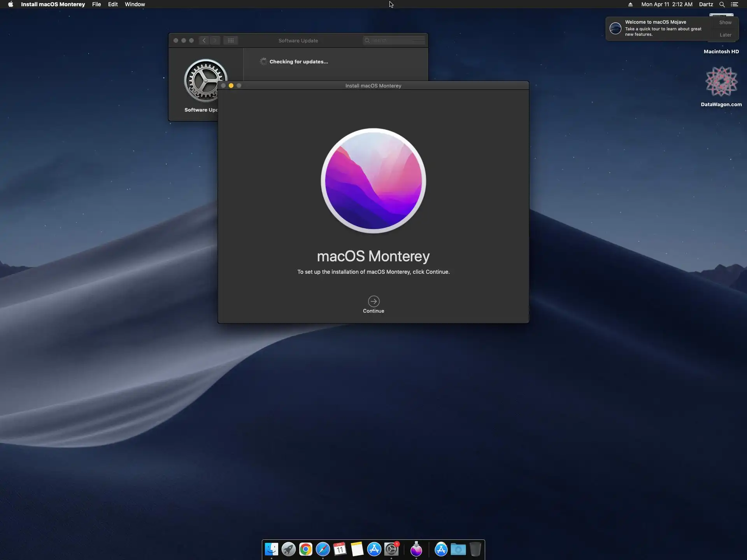The image size is (747, 560).
Task: Open System Preferences dock icon with badge
Action: coord(391,549)
